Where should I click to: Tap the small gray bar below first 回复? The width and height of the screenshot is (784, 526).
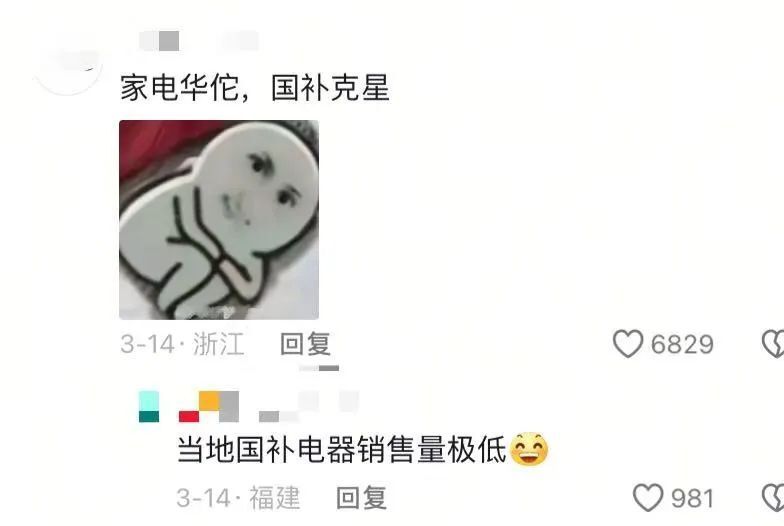(319, 368)
